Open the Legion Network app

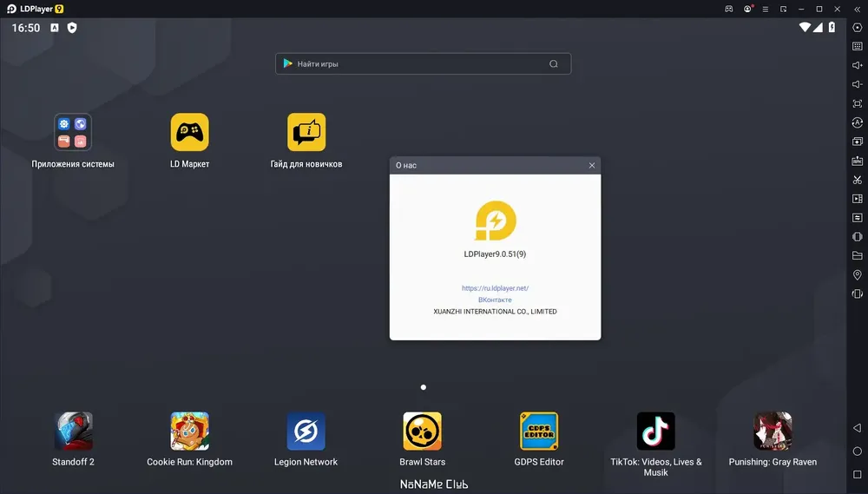306,431
